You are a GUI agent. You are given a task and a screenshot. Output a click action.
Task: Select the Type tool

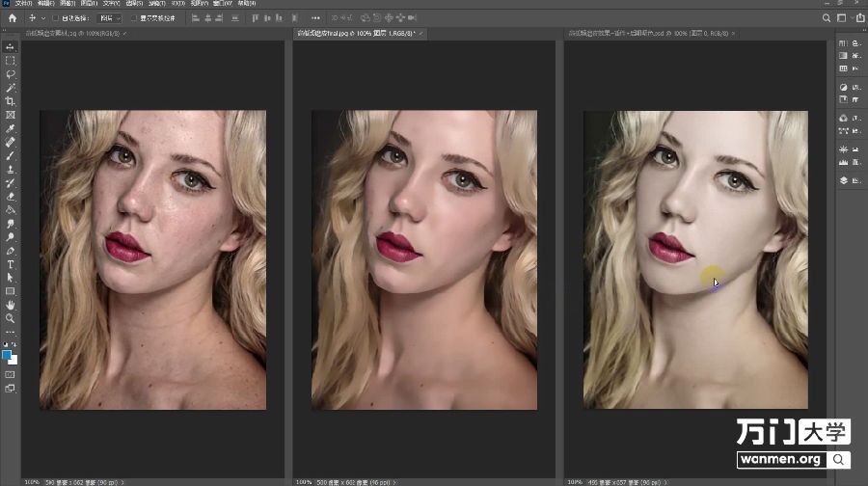pos(10,264)
